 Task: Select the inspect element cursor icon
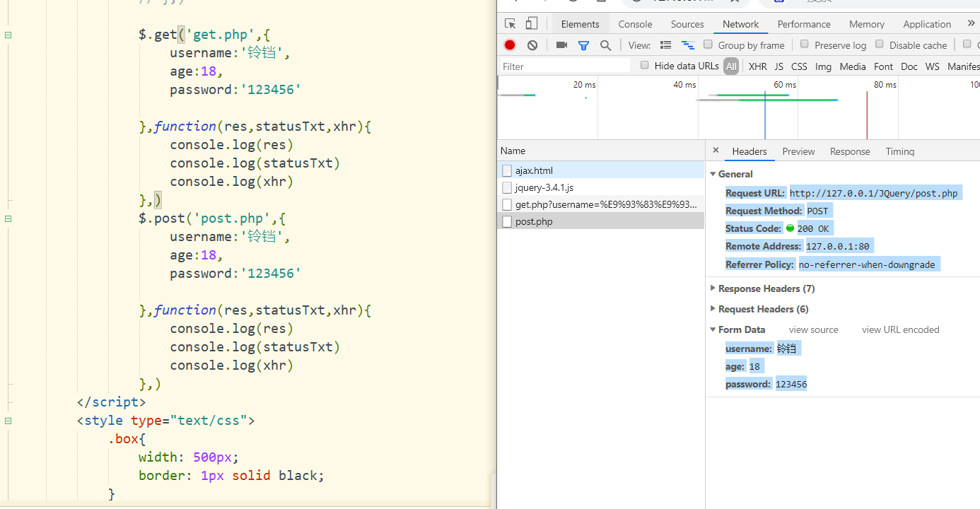(x=510, y=24)
